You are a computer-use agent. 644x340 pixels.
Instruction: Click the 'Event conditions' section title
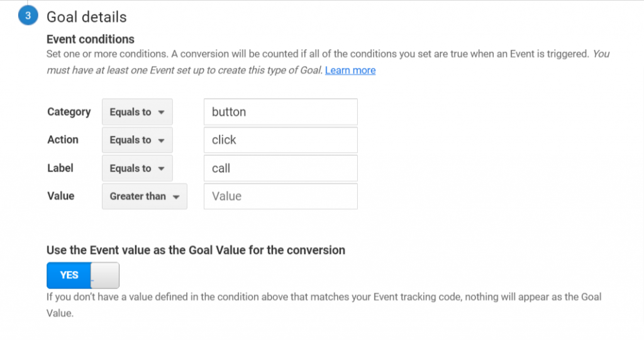(91, 39)
